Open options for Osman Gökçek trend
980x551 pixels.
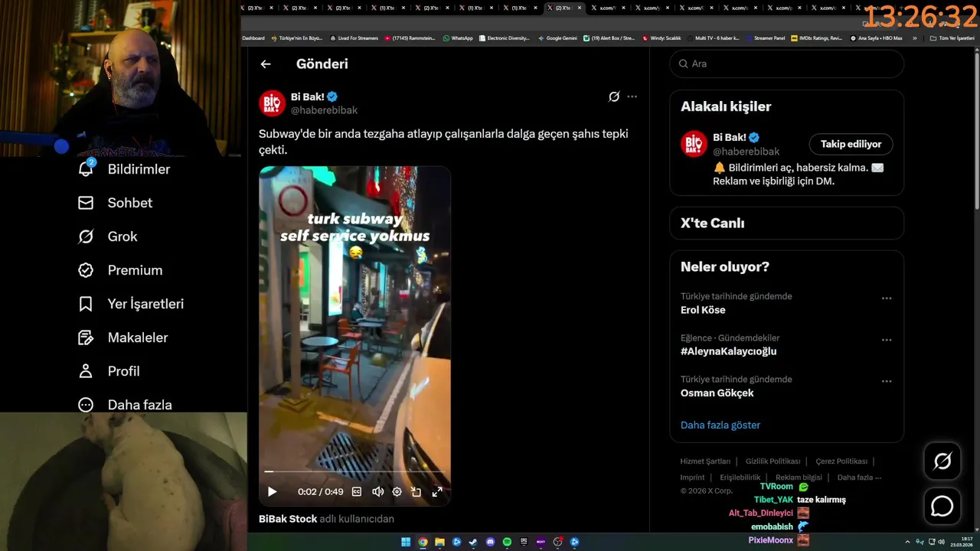tap(887, 381)
